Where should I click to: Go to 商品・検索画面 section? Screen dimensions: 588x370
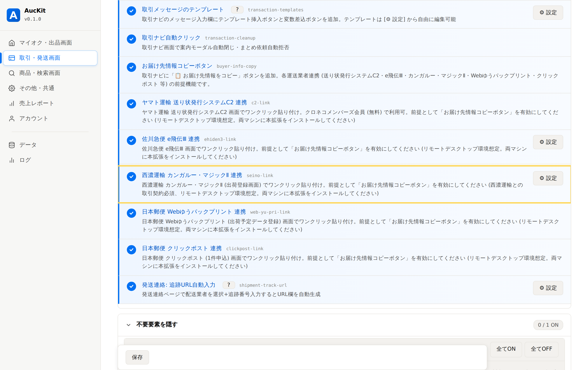click(x=50, y=73)
